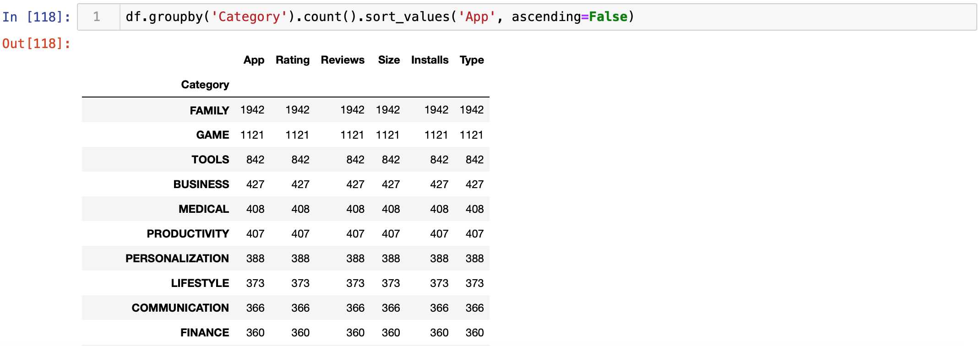Image resolution: width=980 pixels, height=346 pixels.
Task: Click the Reviews column header
Action: click(x=343, y=60)
